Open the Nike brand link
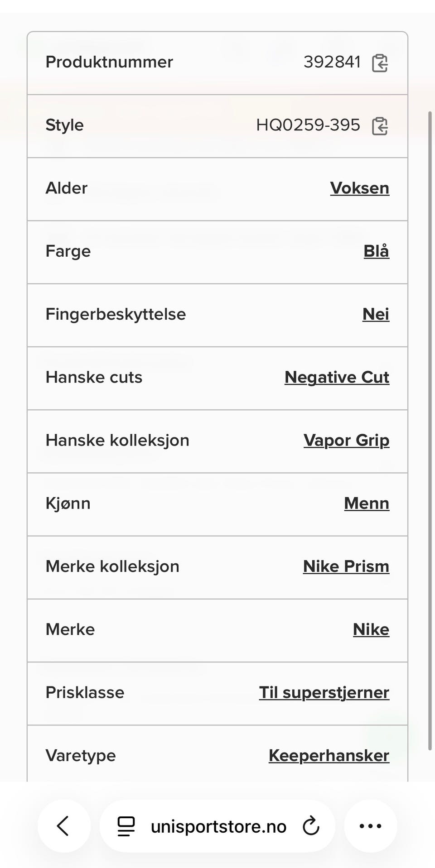Image resolution: width=435 pixels, height=868 pixels. [x=371, y=629]
